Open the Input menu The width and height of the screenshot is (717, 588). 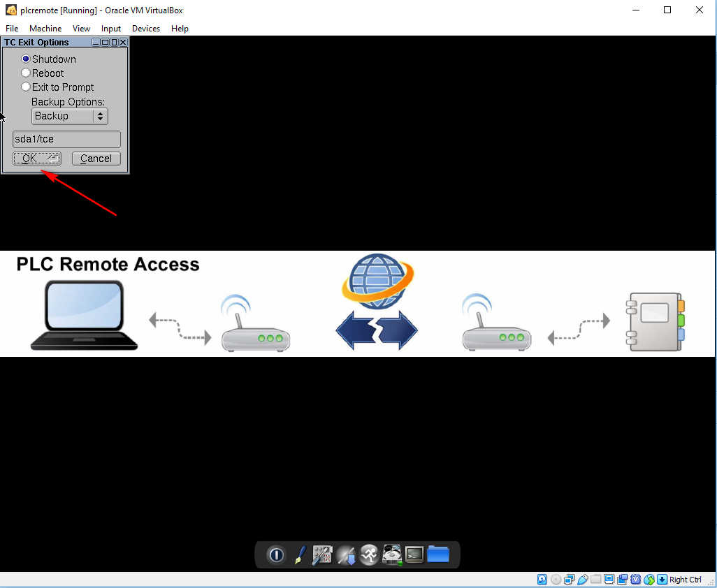click(111, 29)
